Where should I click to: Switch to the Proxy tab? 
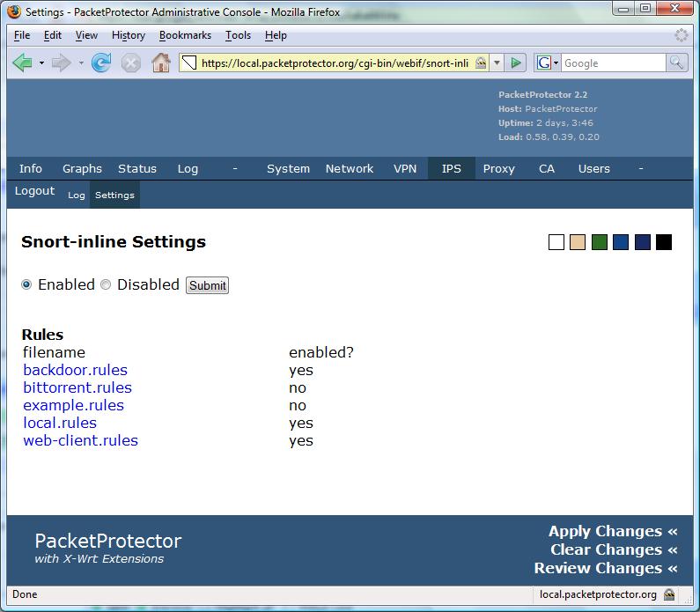click(498, 168)
